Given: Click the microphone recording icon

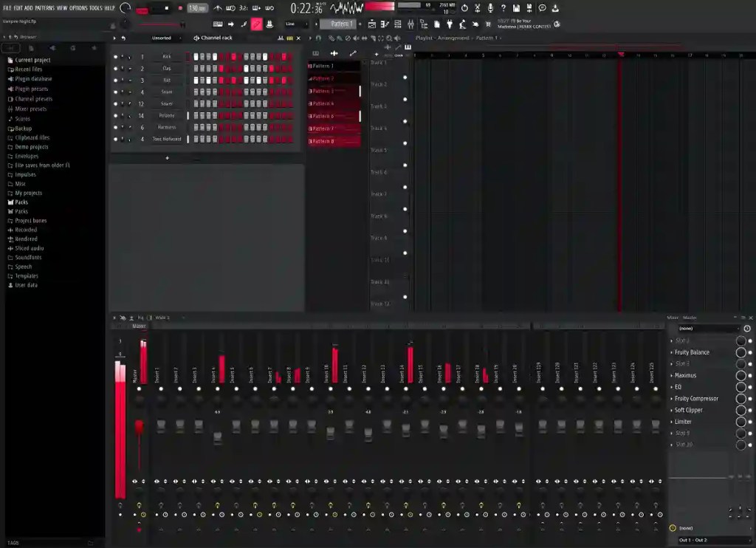Looking at the screenshot, I should pyautogui.click(x=490, y=8).
